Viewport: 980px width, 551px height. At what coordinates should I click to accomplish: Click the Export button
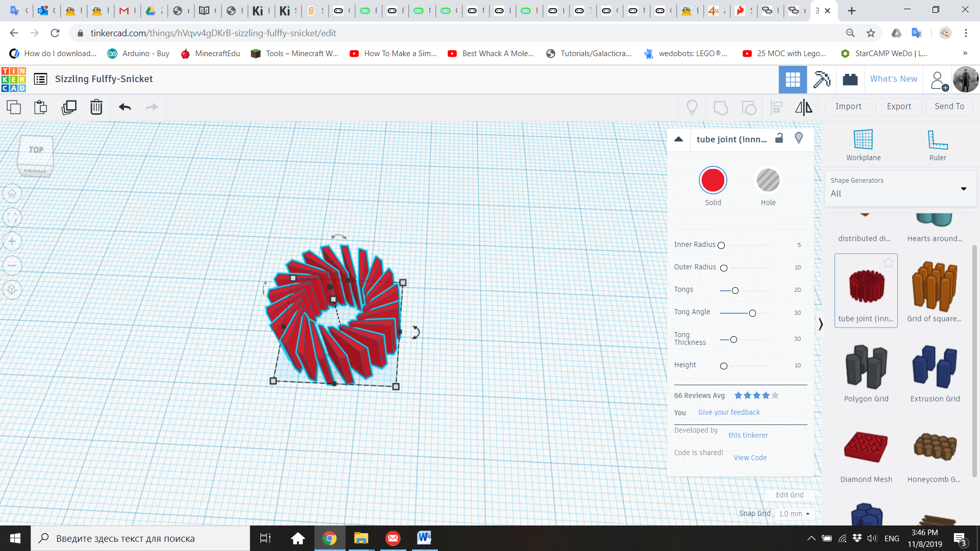(x=898, y=107)
